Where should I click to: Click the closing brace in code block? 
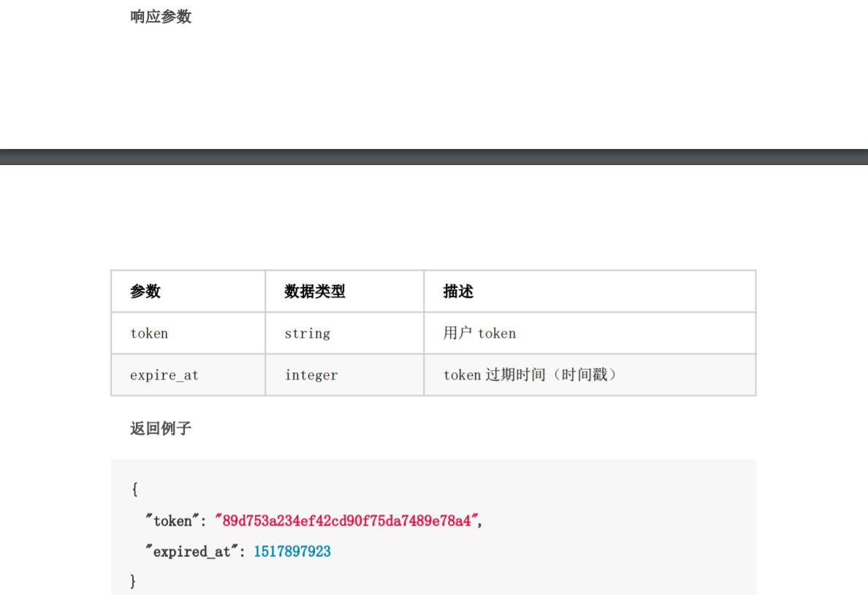pos(133,580)
